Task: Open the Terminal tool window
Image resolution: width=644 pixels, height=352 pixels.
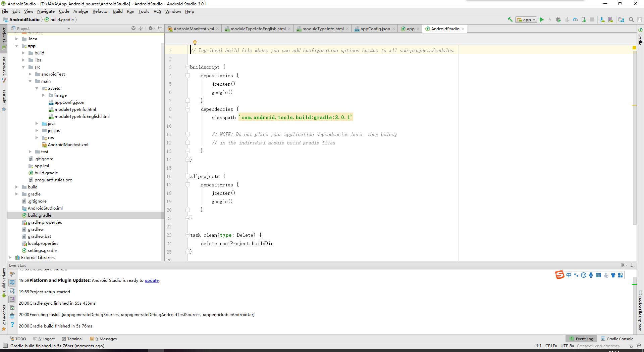Action: tap(72, 339)
